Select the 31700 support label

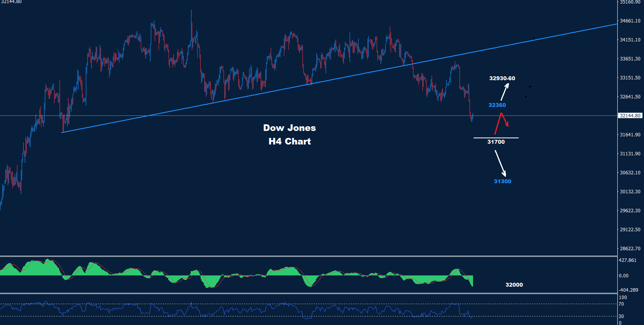click(496, 142)
